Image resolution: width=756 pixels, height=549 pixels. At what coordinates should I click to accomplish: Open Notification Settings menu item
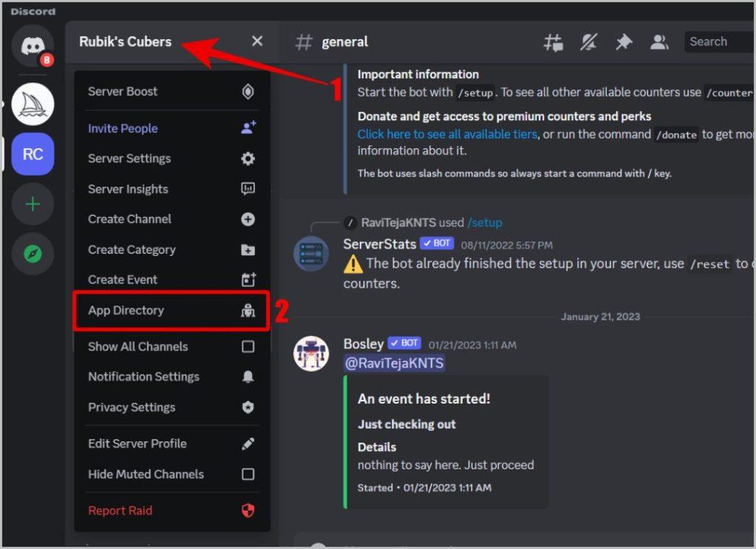172,377
